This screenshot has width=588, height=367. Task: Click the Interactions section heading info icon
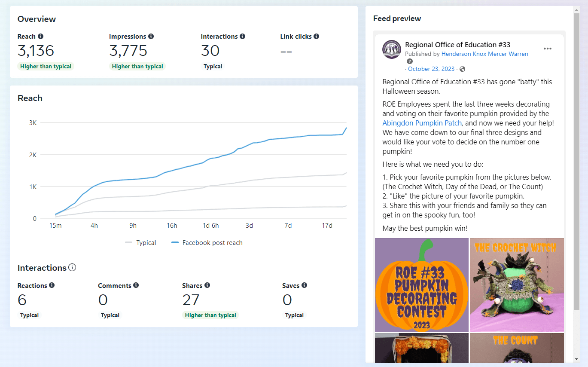coord(72,268)
